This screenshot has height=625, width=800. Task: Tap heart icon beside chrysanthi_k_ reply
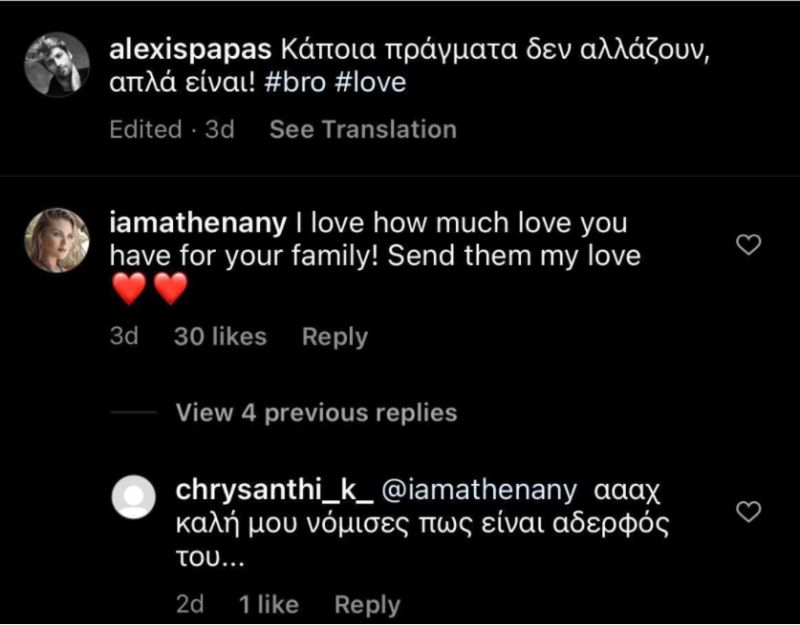[x=748, y=512]
